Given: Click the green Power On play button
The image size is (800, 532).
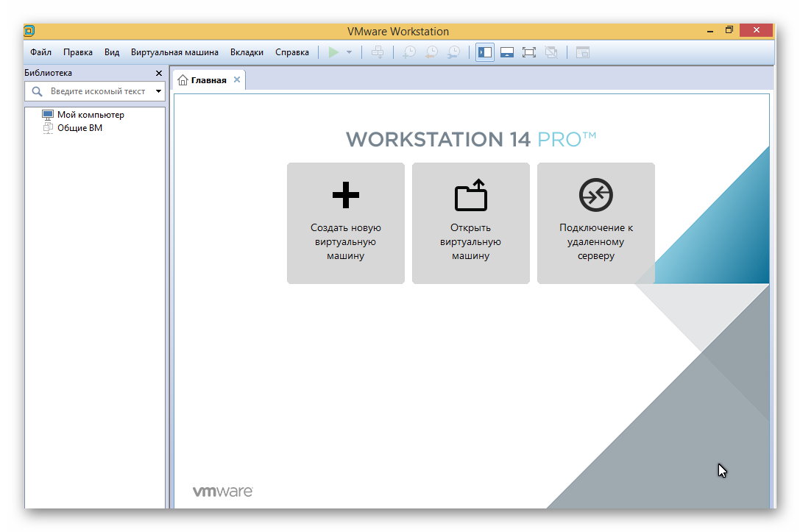Looking at the screenshot, I should click(x=333, y=52).
